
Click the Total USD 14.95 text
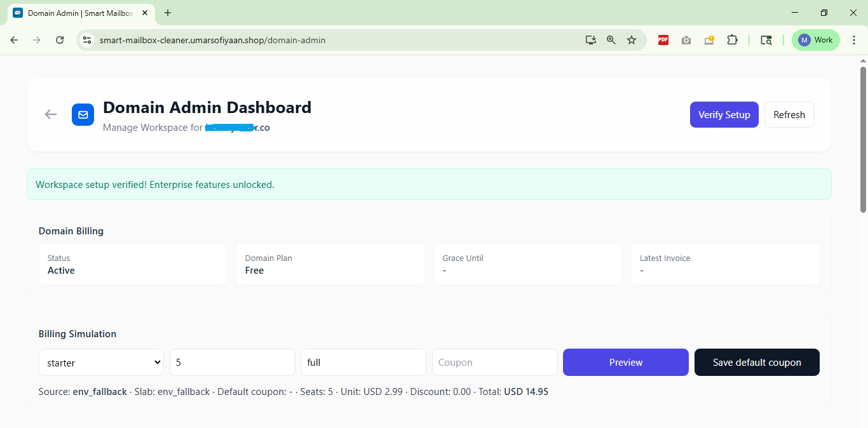513,392
